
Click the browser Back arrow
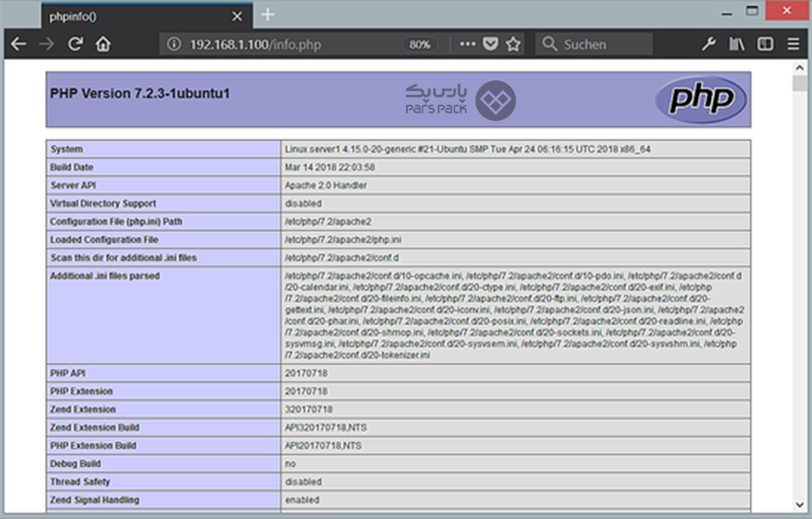[18, 44]
